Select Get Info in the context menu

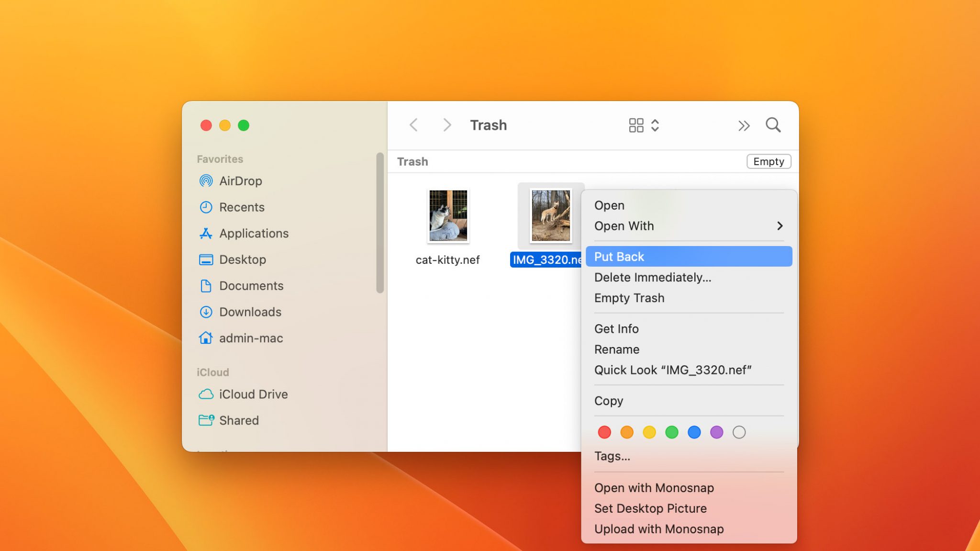tap(616, 329)
